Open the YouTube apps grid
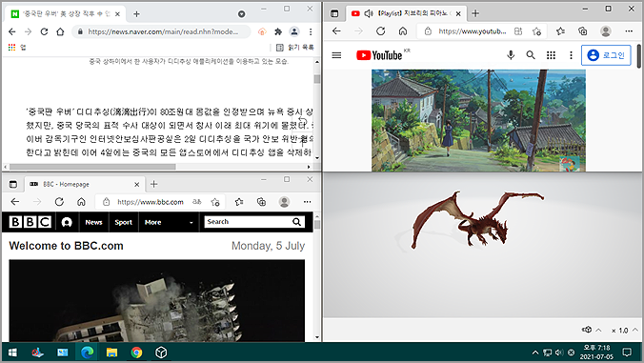This screenshot has width=644, height=363. (552, 55)
